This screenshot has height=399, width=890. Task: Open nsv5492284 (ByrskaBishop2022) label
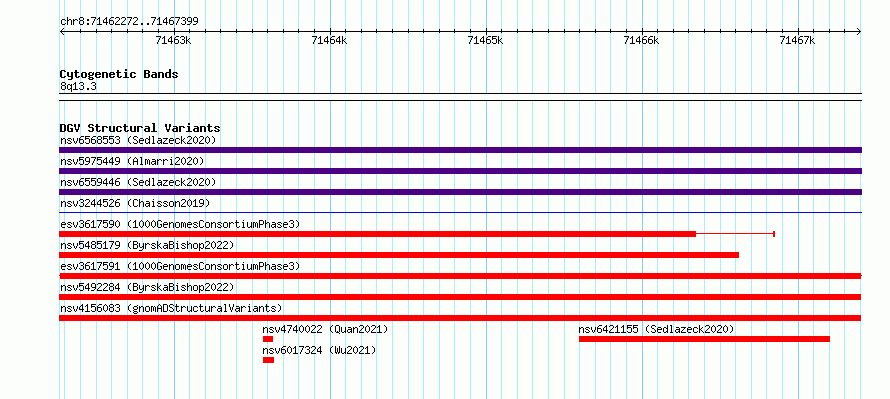147,287
